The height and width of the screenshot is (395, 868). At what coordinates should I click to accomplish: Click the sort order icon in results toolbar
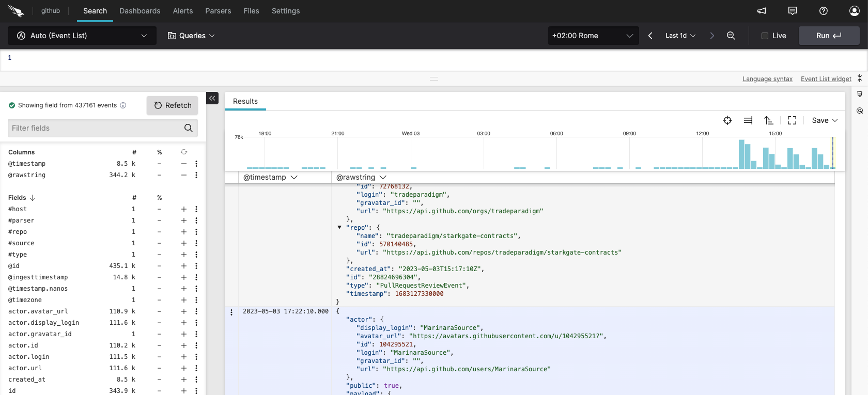click(x=769, y=120)
